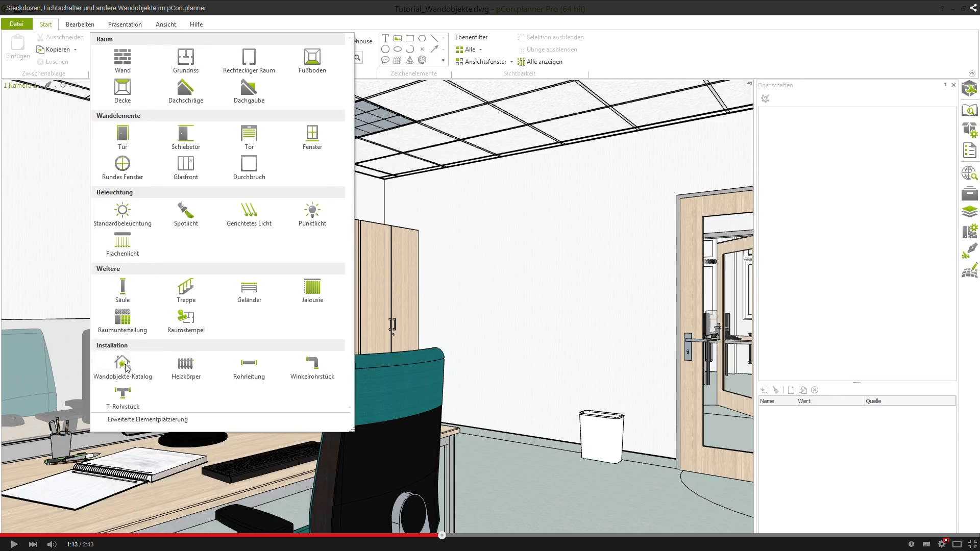The height and width of the screenshot is (551, 980).
Task: Select the Raumstempel tool
Action: 186,317
